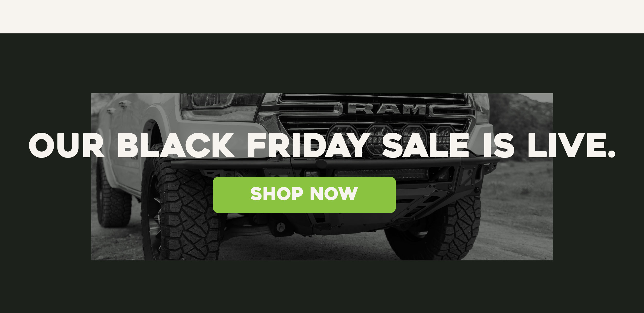Click the word 'OUR' in the headline
Viewport: 644px width, 313px height.
[x=67, y=145]
